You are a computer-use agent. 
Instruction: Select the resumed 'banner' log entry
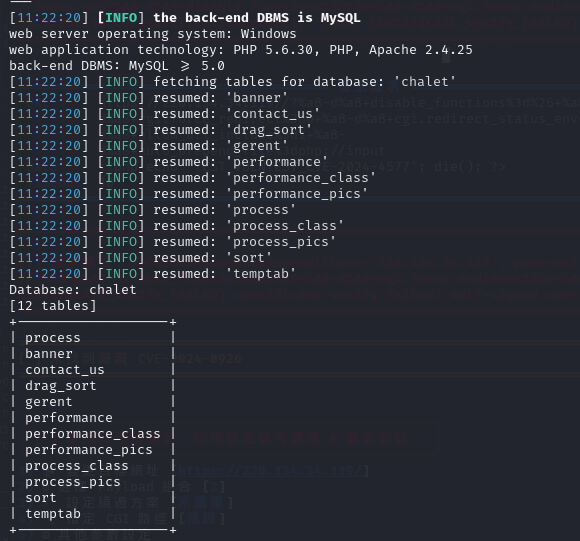[x=148, y=98]
